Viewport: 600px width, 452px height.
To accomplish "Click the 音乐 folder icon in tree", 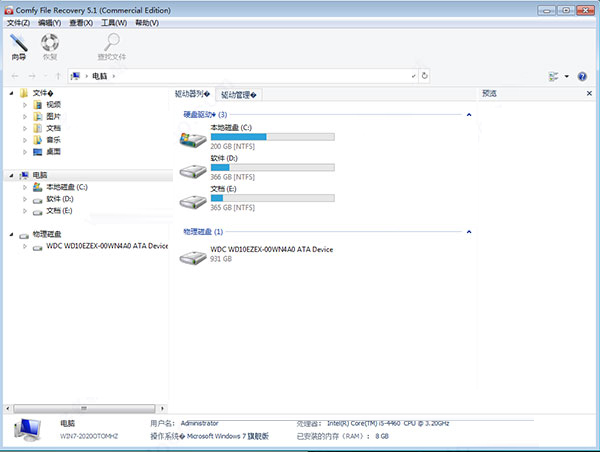I will (38, 140).
